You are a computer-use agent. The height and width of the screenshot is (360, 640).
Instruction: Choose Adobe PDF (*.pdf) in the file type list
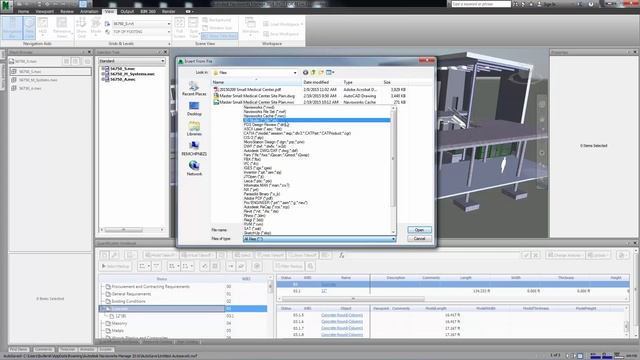(x=258, y=198)
